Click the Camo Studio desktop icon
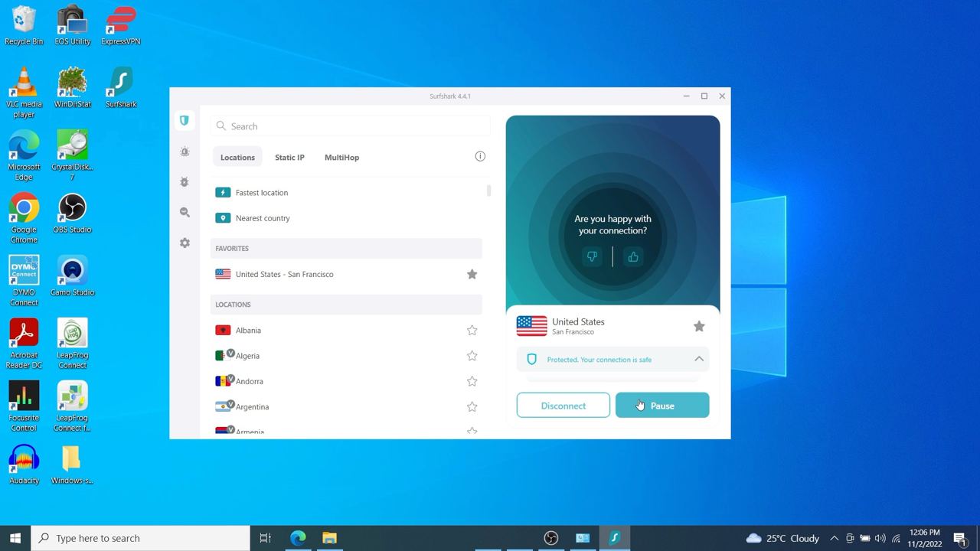This screenshot has width=980, height=551. point(73,277)
